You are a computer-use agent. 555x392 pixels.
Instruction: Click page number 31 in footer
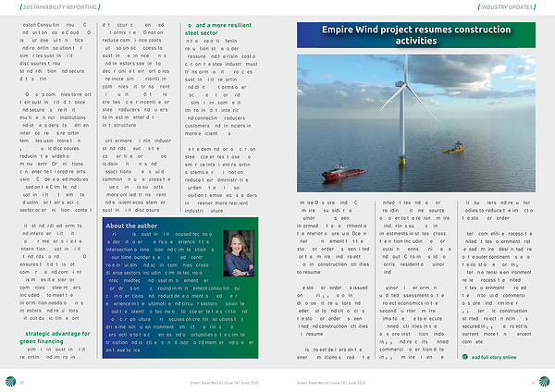pos(534,383)
